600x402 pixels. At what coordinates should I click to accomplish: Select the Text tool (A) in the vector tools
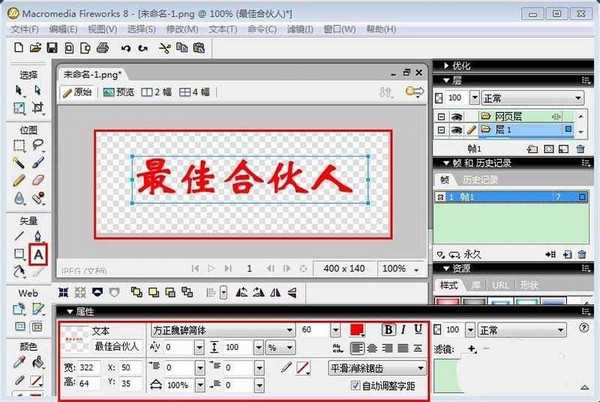tap(39, 253)
